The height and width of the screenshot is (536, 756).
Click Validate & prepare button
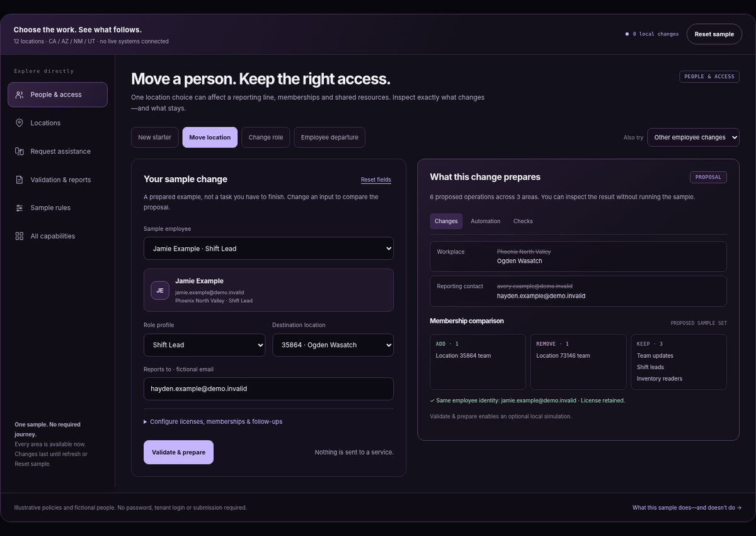(178, 452)
